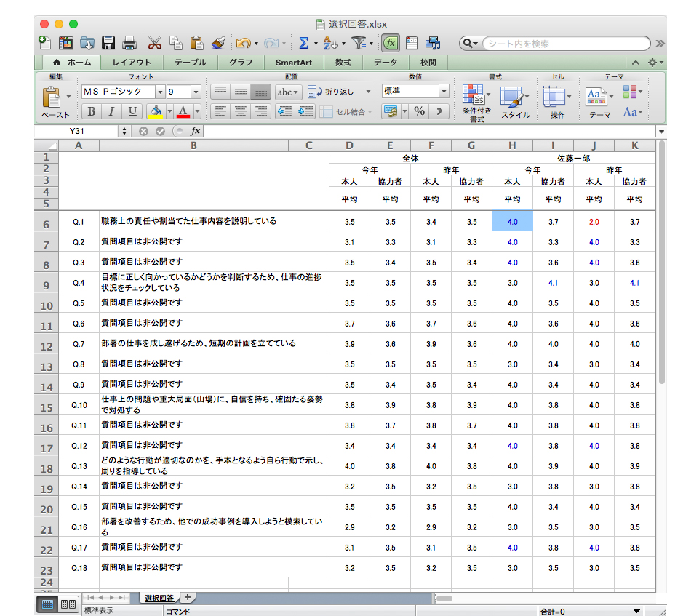Click the Print icon in toolbar
The height and width of the screenshot is (616, 691).
click(129, 43)
